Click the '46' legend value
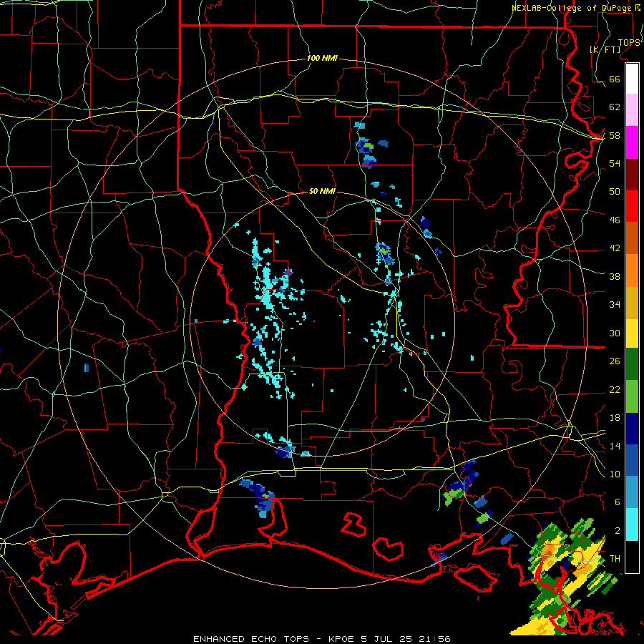Screen dimensions: 644x644 tap(615, 220)
